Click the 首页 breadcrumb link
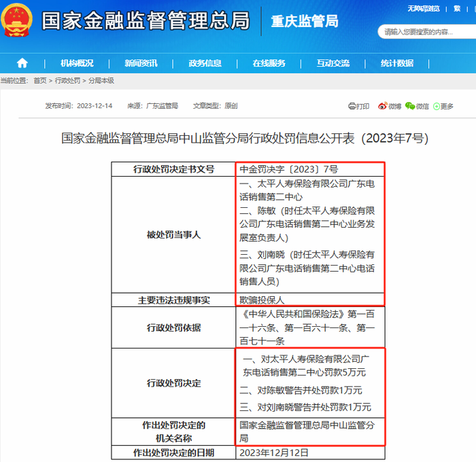 (x=40, y=80)
